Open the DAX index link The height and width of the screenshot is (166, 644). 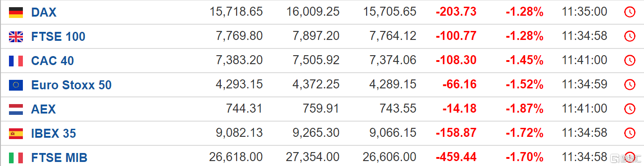click(44, 13)
